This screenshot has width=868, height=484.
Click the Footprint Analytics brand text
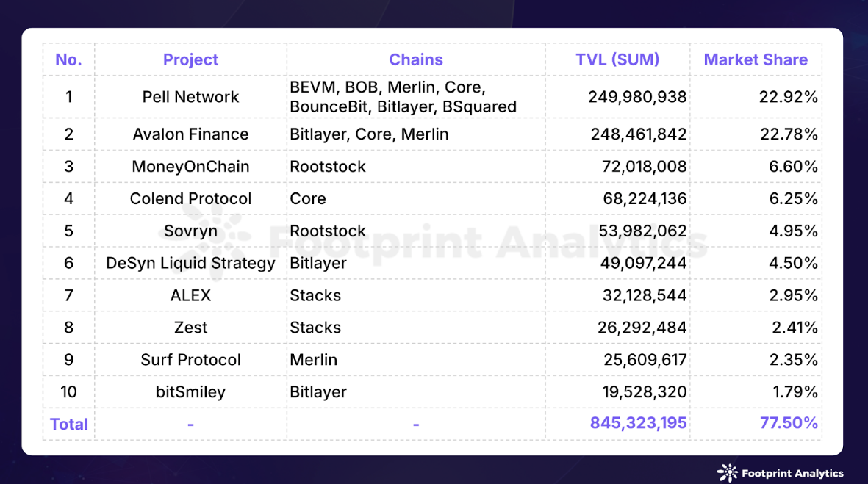pos(792,474)
